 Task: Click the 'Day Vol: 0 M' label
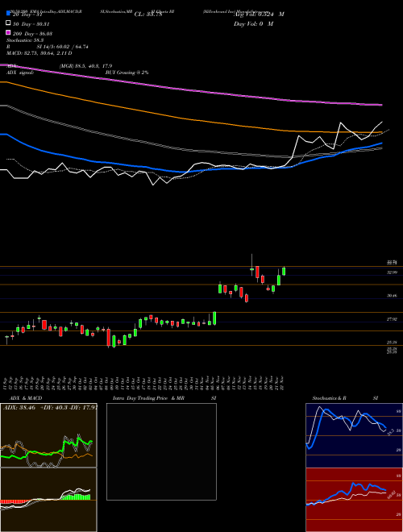253,23
